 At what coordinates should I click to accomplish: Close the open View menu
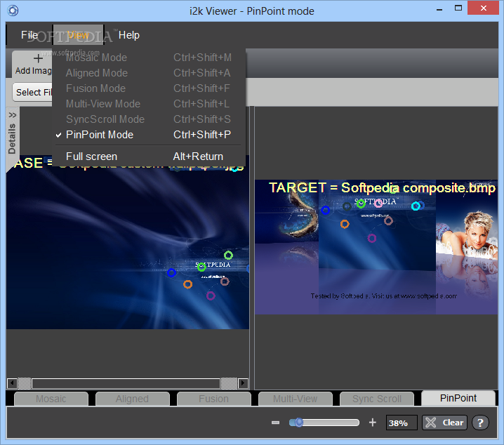[x=78, y=34]
